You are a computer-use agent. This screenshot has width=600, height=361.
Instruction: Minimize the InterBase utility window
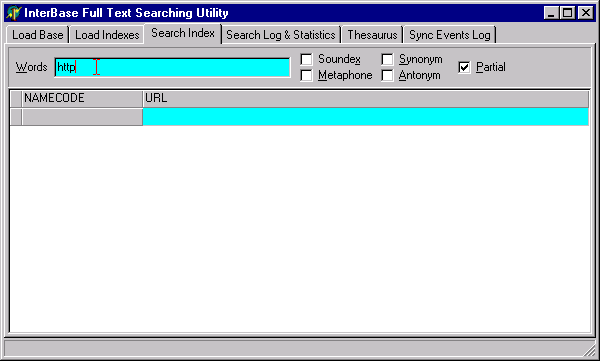[x=551, y=13]
